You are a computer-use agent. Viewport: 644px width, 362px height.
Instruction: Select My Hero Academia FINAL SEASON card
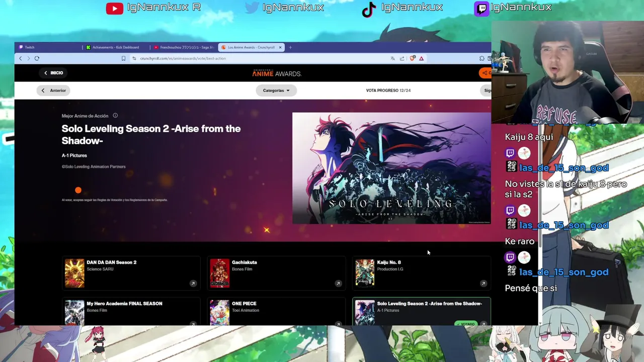click(131, 311)
